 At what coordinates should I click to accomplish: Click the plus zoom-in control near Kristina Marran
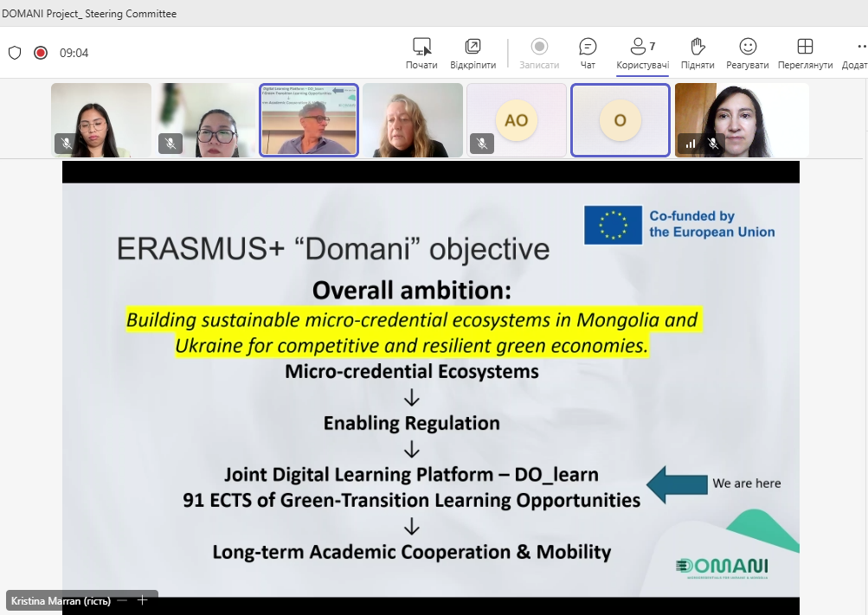(x=142, y=600)
